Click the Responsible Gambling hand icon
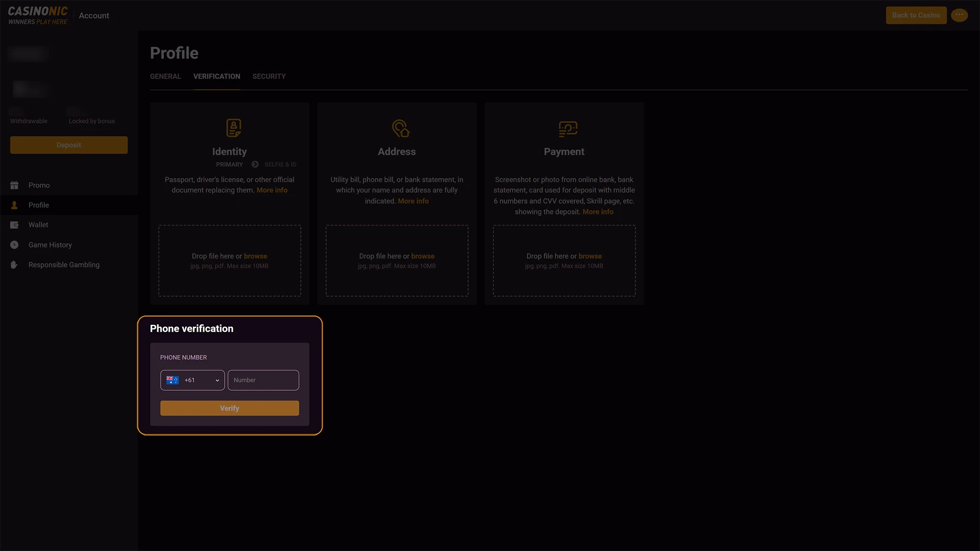Image resolution: width=980 pixels, height=551 pixels. pos(14,265)
